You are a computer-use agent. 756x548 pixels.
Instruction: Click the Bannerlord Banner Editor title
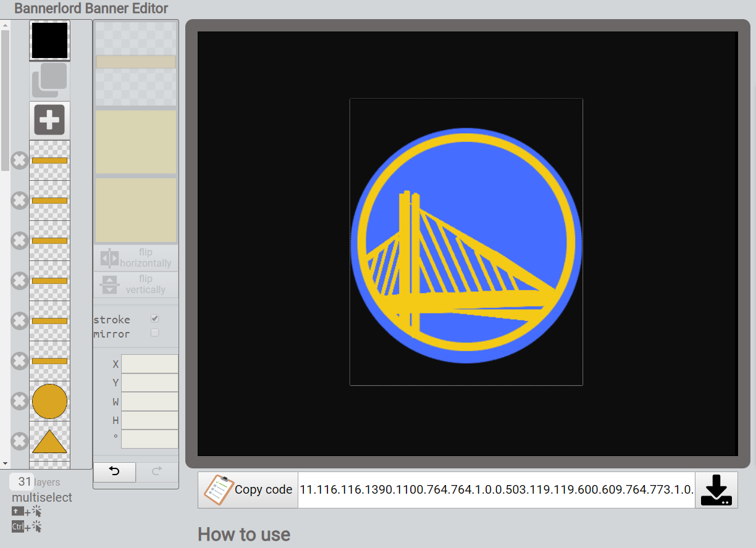(91, 9)
